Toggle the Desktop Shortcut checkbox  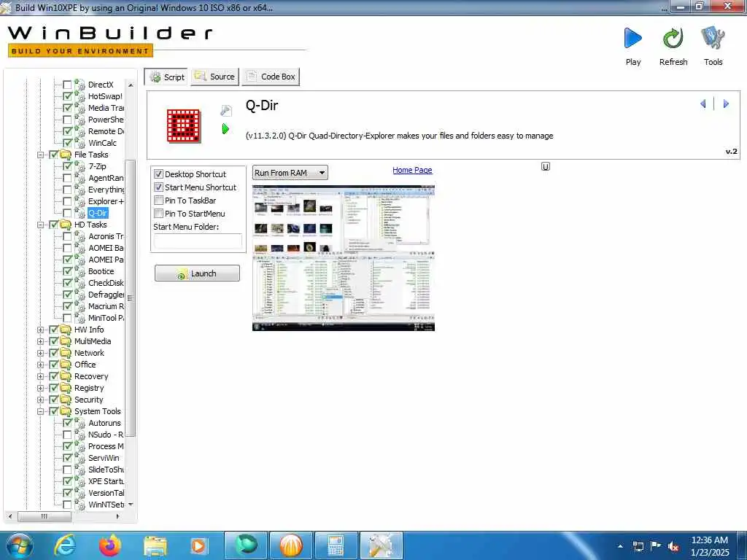[158, 174]
